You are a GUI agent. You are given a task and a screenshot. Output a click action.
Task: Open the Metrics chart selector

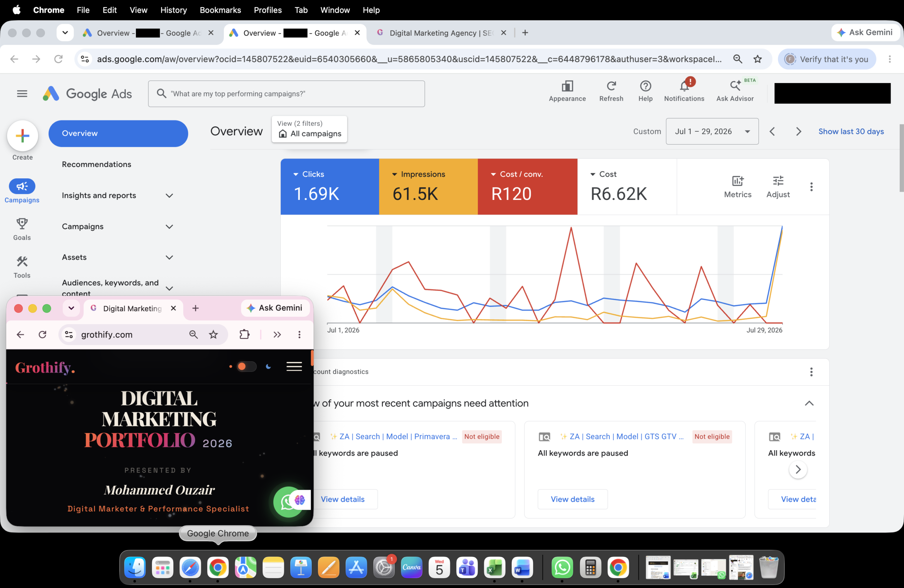(738, 186)
